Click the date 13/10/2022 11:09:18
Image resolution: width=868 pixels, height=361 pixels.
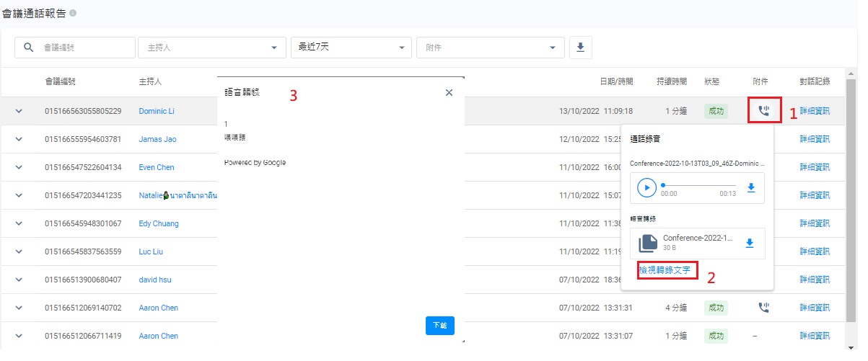pos(596,112)
